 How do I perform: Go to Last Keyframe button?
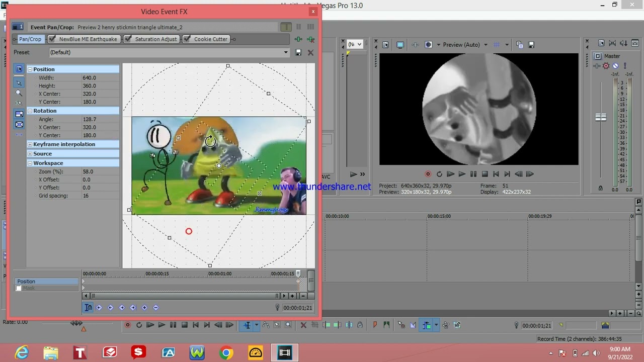point(133,308)
